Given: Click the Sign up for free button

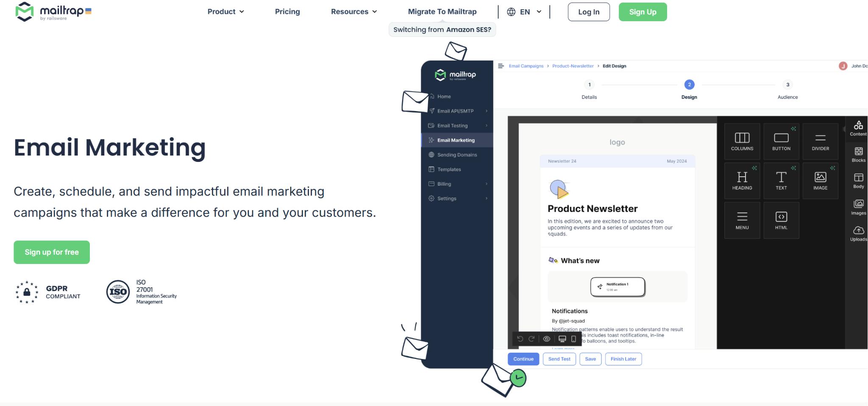Looking at the screenshot, I should 52,252.
